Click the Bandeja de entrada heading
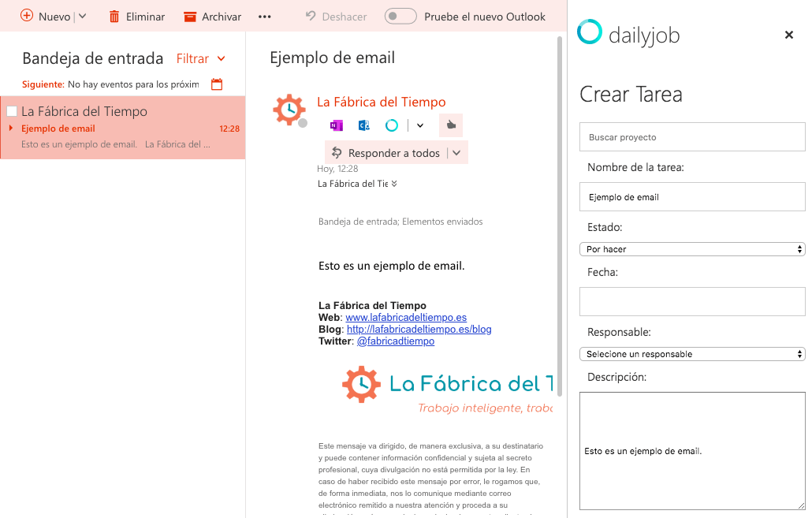This screenshot has height=518, width=812. tap(93, 58)
